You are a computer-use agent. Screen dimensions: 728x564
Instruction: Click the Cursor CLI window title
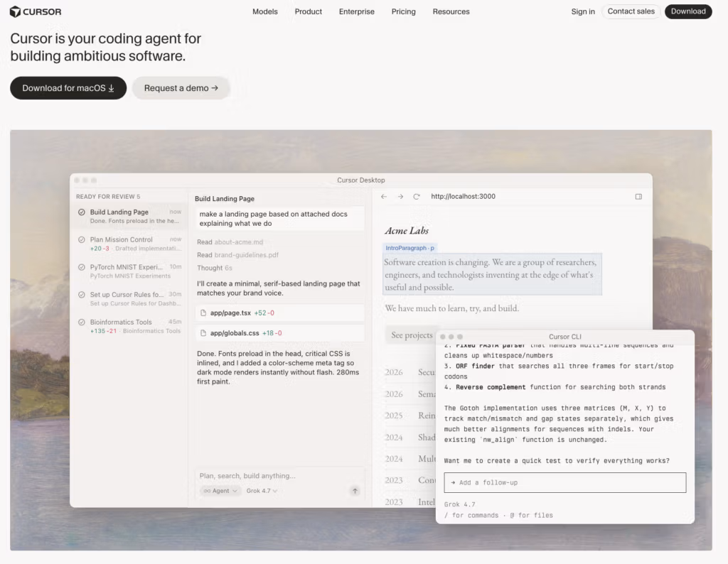pyautogui.click(x=564, y=337)
